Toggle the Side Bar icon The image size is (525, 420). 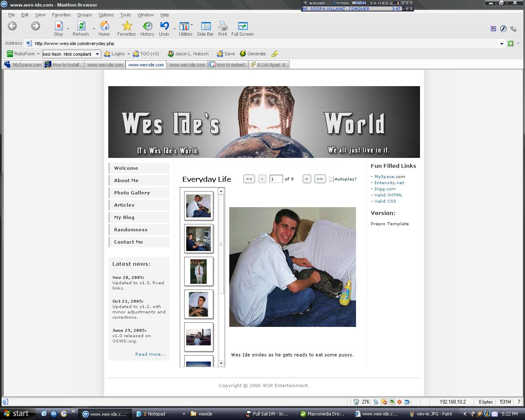click(205, 27)
